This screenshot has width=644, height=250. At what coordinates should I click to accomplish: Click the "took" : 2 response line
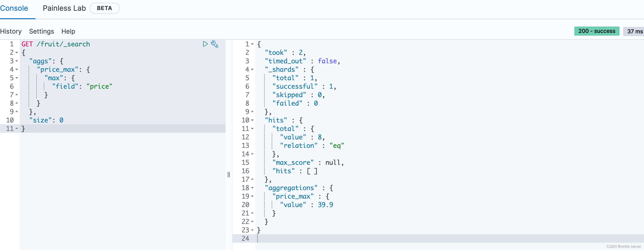click(285, 53)
